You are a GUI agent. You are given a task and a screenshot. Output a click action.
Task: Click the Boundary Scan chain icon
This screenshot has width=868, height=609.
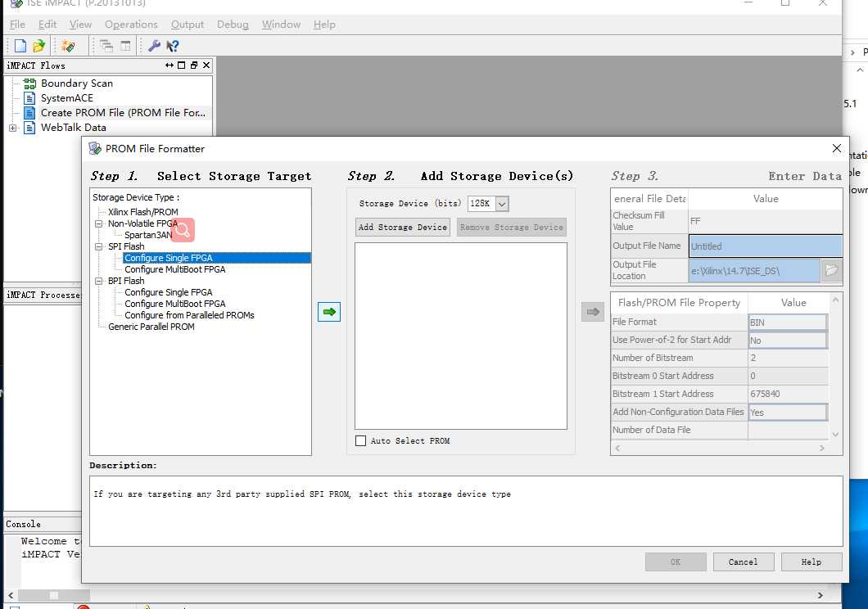[30, 83]
